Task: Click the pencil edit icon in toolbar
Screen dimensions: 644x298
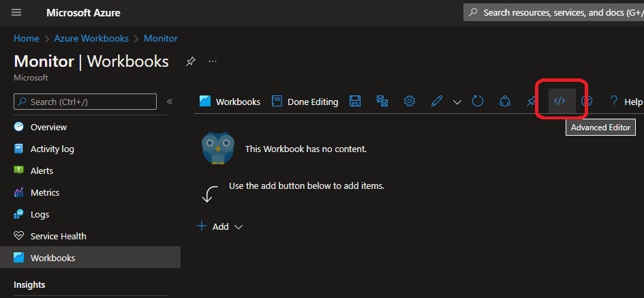Action: [438, 101]
